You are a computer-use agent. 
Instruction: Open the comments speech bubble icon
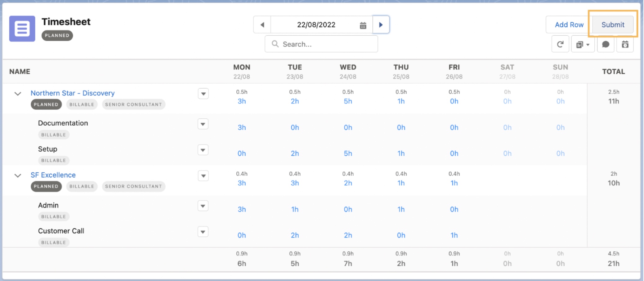[x=606, y=44]
